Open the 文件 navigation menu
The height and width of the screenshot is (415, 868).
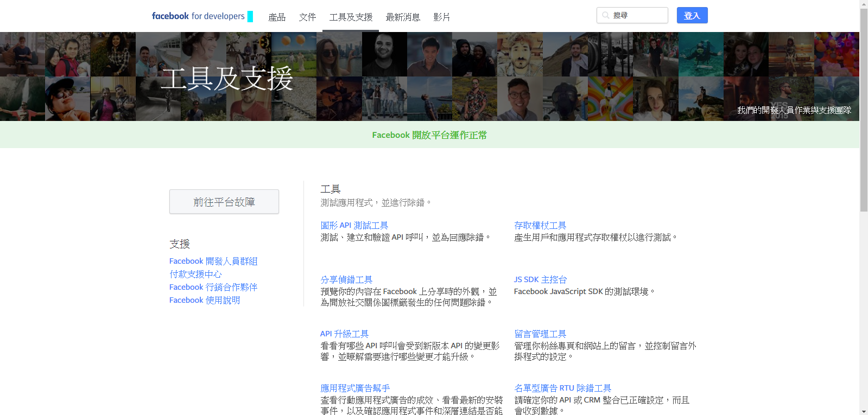pyautogui.click(x=307, y=17)
